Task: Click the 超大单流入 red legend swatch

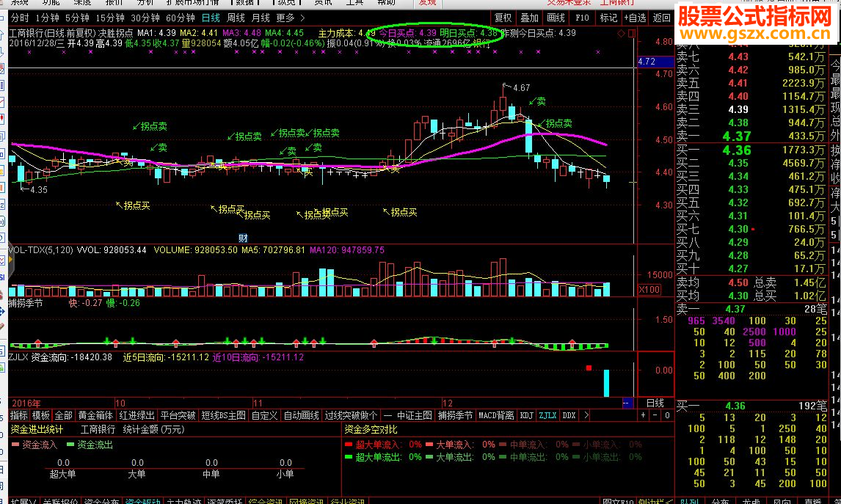Action: pyautogui.click(x=349, y=445)
